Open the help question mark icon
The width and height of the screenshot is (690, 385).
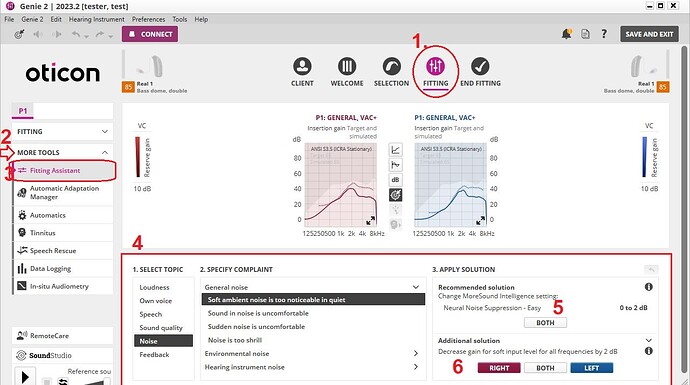click(604, 34)
